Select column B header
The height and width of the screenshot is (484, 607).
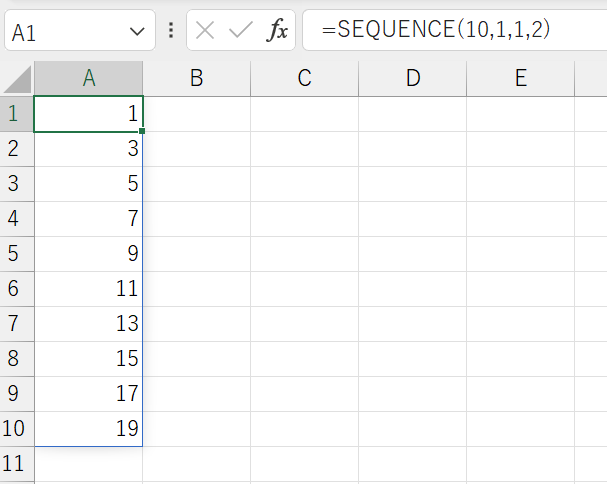tap(197, 78)
